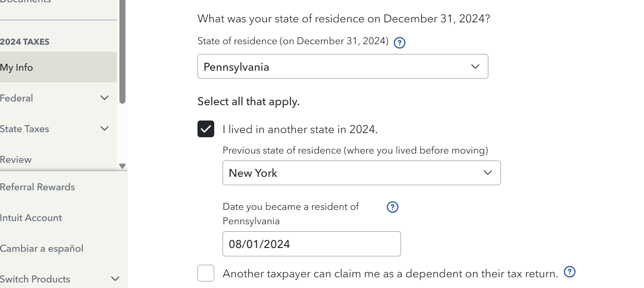Click the 08/01/2024 residency date field
This screenshot has height=288, width=644.
[312, 244]
